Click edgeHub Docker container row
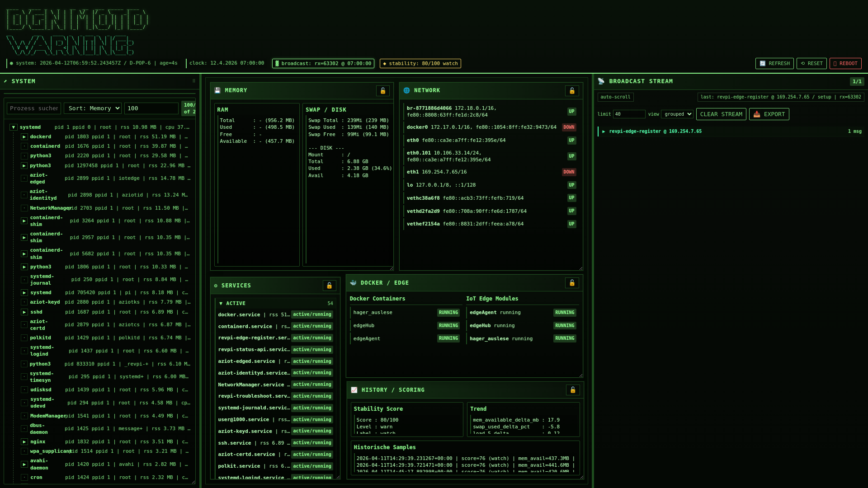This screenshot has width=868, height=488. [406, 326]
